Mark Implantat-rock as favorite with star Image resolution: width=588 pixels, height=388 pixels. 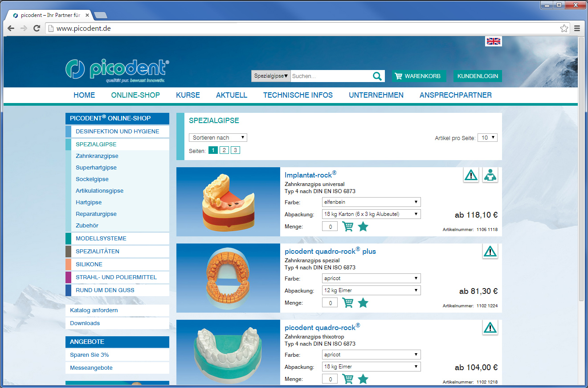tap(363, 227)
